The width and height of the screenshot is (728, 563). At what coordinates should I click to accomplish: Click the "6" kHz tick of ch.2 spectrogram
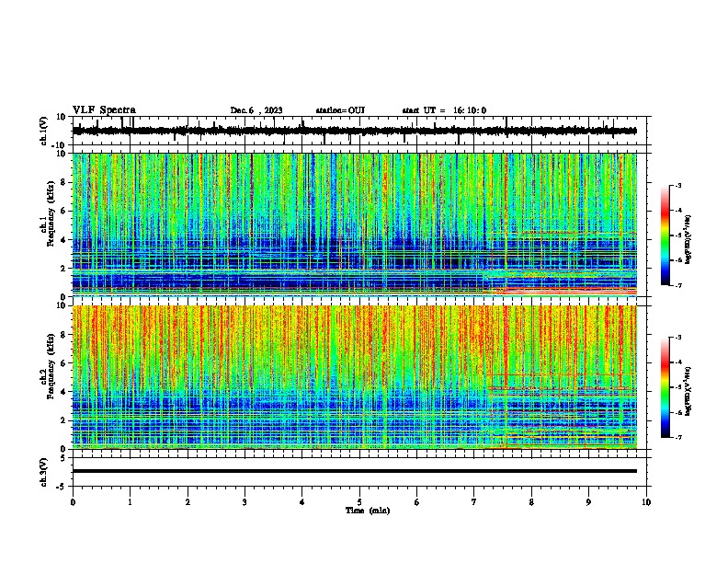point(63,363)
